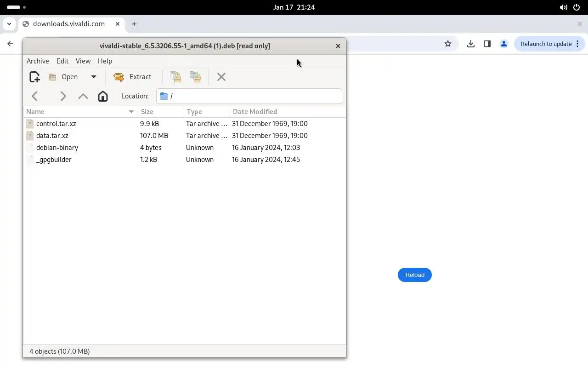Create a new archive with the plus icon
Screen dimensions: 588x368
click(34, 77)
